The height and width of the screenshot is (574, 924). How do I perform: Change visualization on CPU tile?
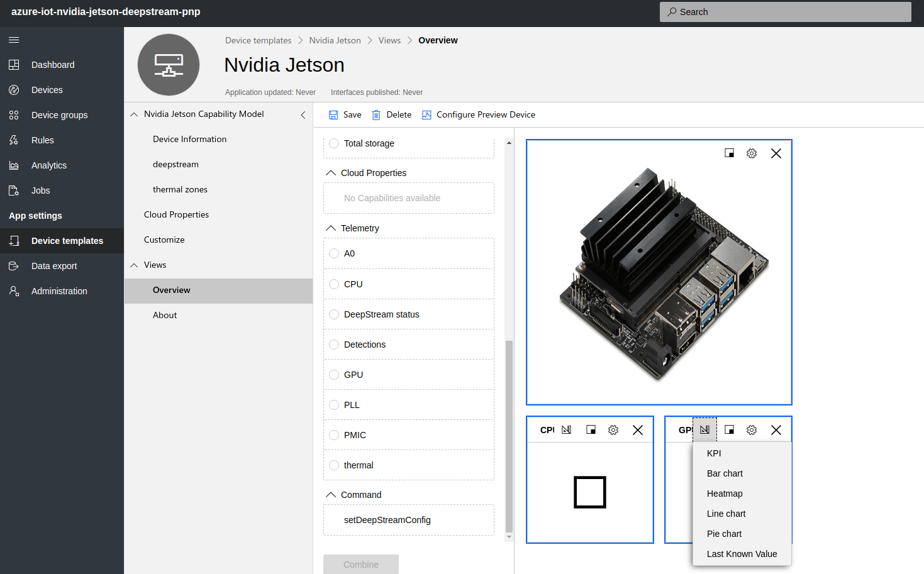[567, 430]
